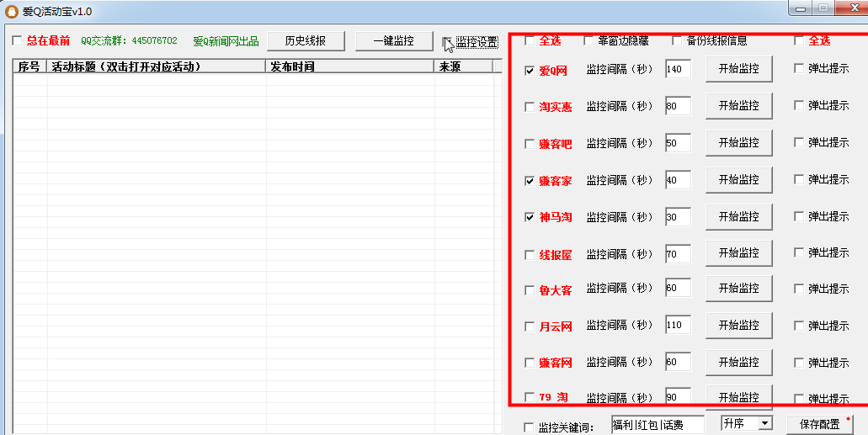Click 开始监控 for 赚客网
868x435 pixels.
pyautogui.click(x=738, y=363)
